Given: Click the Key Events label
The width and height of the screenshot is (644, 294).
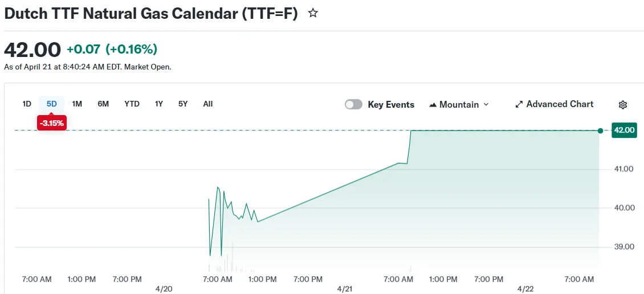Looking at the screenshot, I should 391,105.
